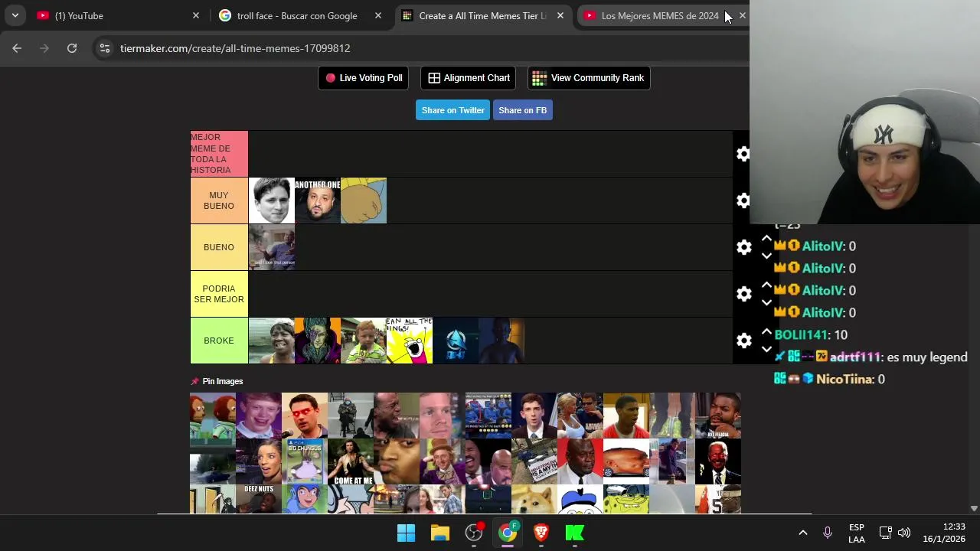
Task: Select the laser eyes man meme
Action: (305, 416)
